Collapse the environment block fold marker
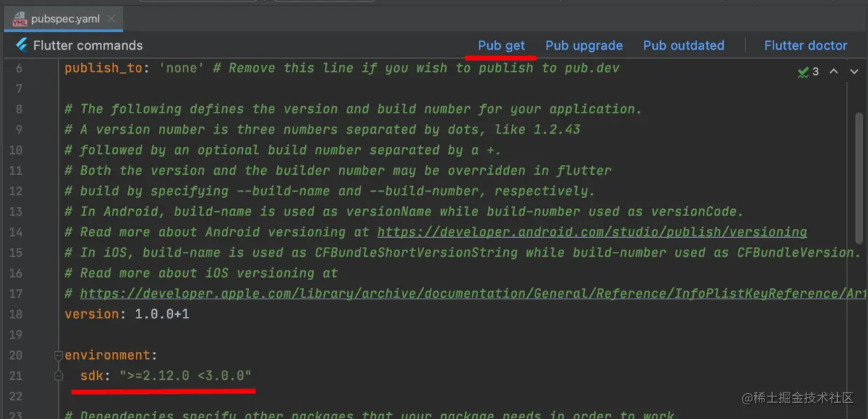Image resolution: width=868 pixels, height=419 pixels. coord(59,355)
